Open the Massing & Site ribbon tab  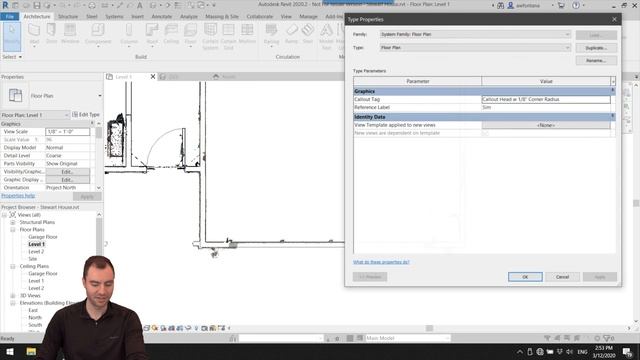click(222, 16)
